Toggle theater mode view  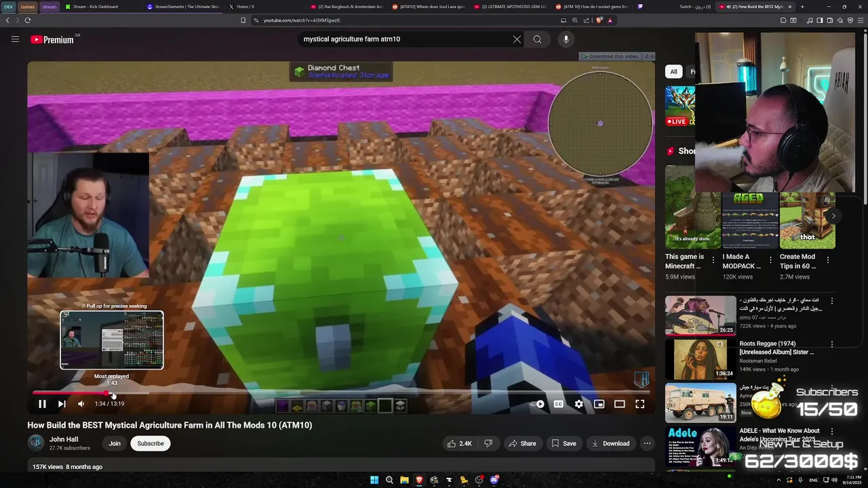(x=619, y=404)
